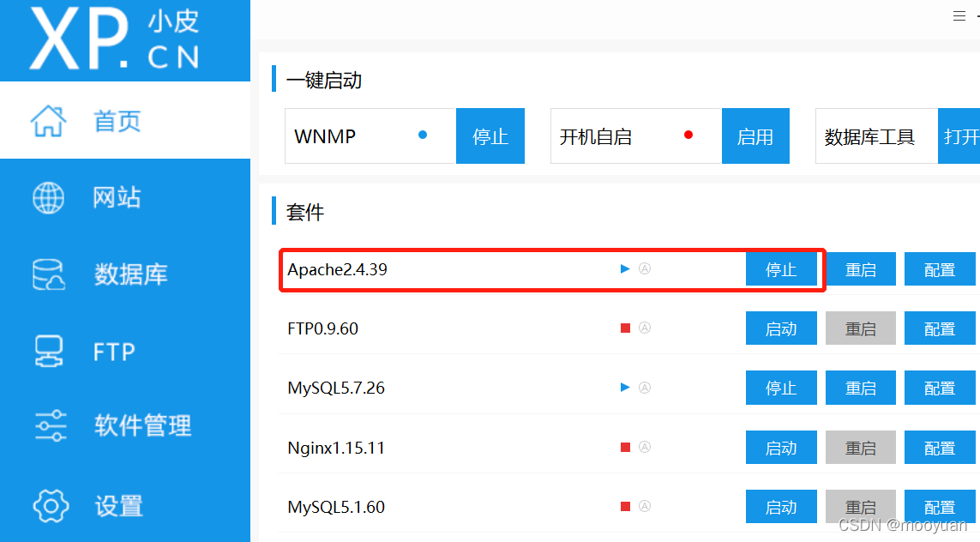
Task: Open MySQL5.7.26 配置 settings
Action: tap(940, 388)
